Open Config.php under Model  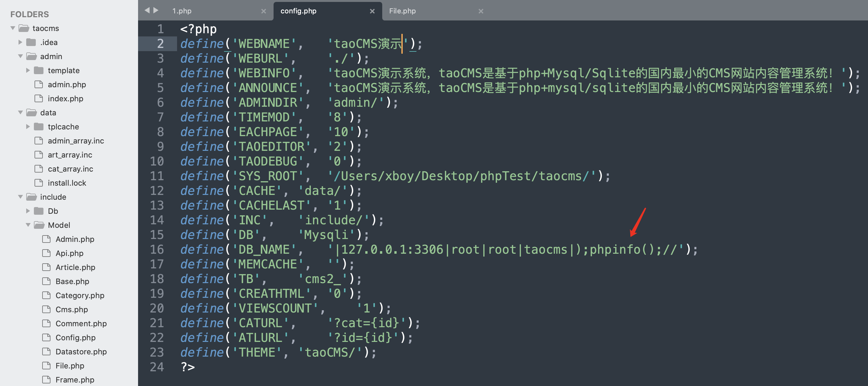(x=75, y=337)
